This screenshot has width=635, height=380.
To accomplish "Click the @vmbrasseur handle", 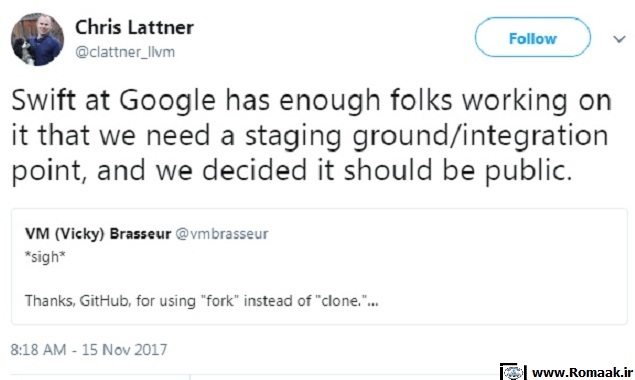I will 222,234.
